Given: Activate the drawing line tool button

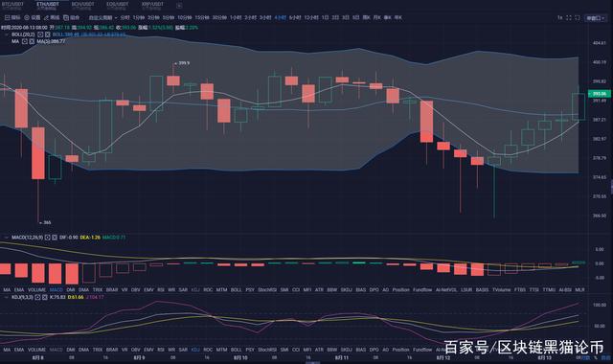Looking at the screenshot, I should click(x=52, y=17).
